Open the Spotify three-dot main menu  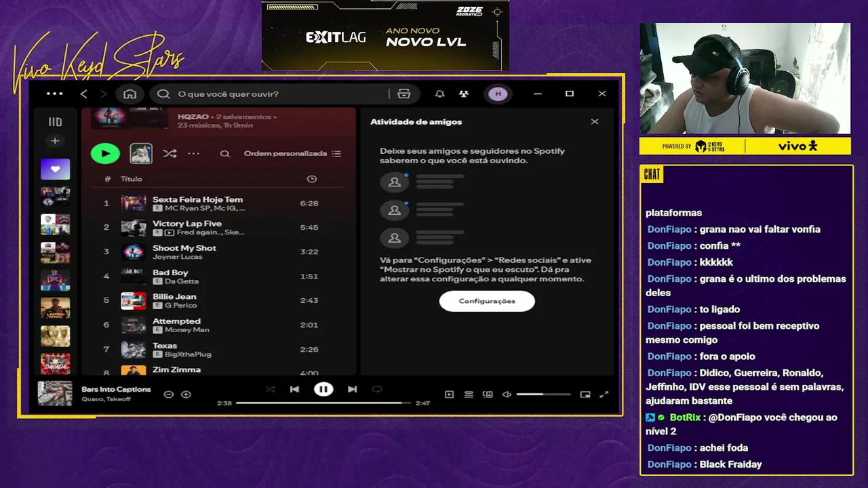(54, 94)
